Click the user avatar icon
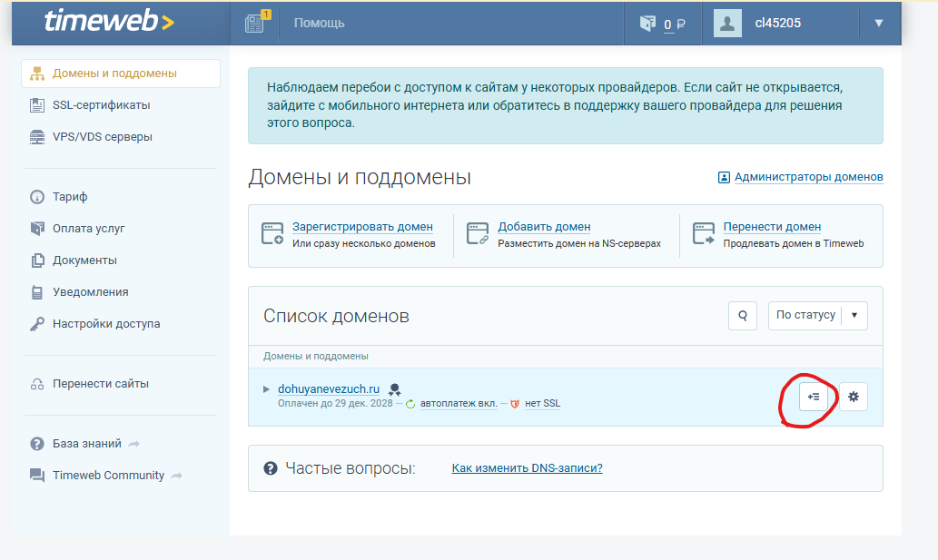The width and height of the screenshot is (938, 560). [x=727, y=24]
